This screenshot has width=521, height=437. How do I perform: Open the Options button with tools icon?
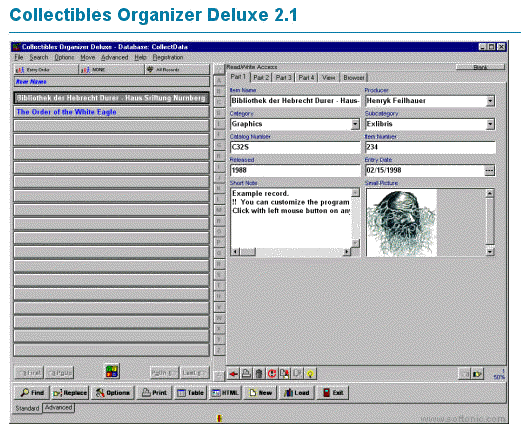(x=113, y=393)
